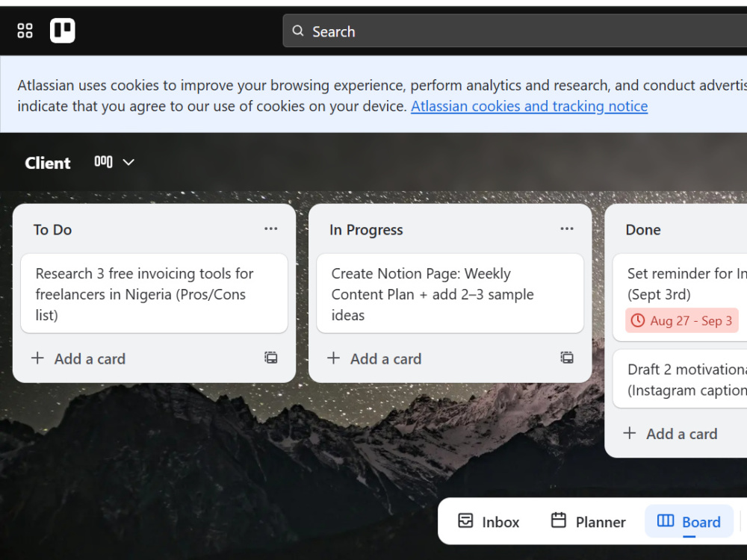Screen dimensions: 747x560
Task: Open the Research 3 free invoicing tools card
Action: point(155,293)
